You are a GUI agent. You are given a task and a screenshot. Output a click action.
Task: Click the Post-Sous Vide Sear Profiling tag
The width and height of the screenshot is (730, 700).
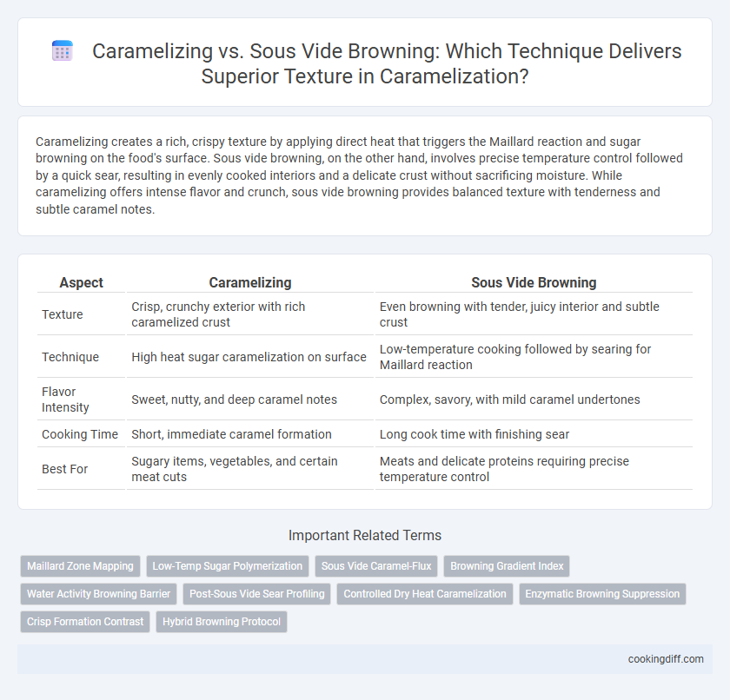tap(256, 594)
